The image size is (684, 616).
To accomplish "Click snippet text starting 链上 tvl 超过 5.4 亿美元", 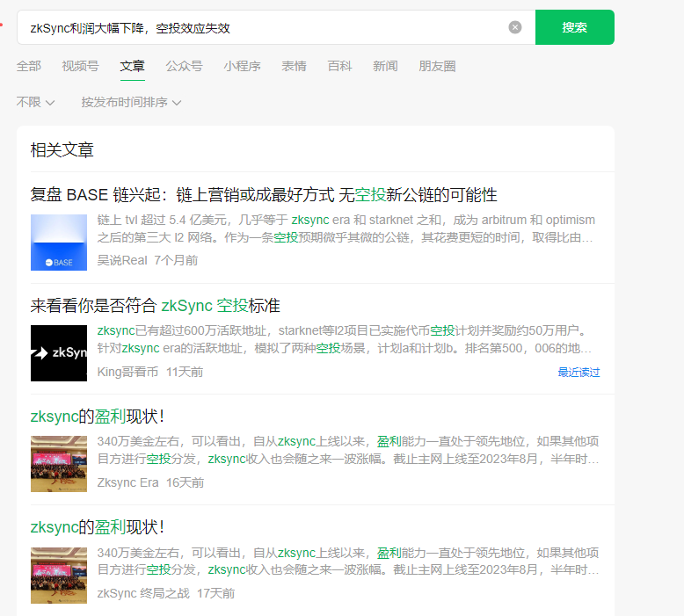I will point(346,228).
